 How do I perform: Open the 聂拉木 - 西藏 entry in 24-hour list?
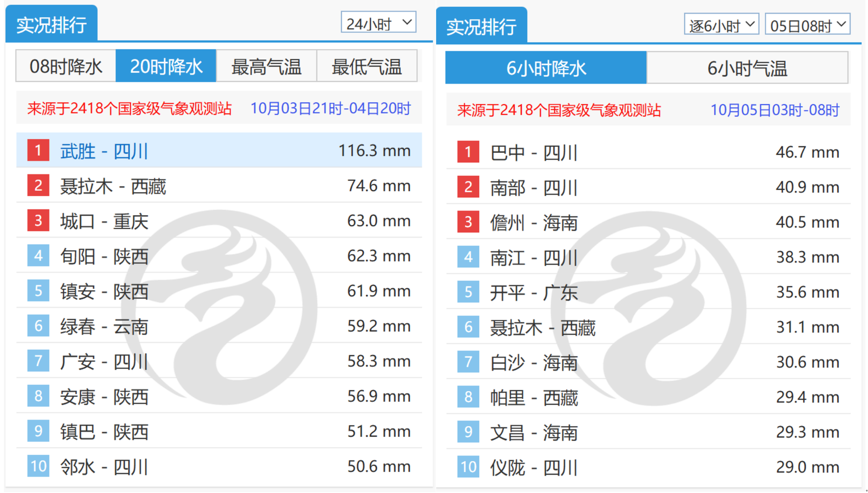tap(113, 186)
